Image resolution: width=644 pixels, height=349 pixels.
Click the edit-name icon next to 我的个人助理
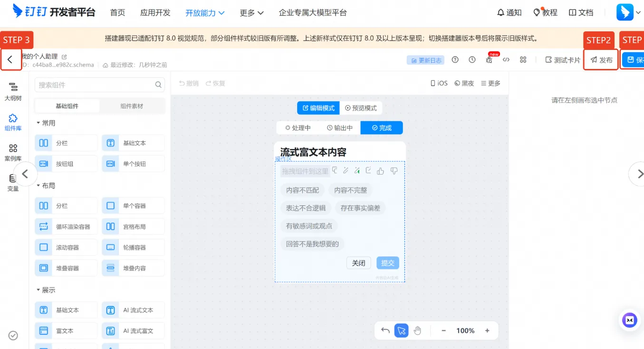coord(64,57)
